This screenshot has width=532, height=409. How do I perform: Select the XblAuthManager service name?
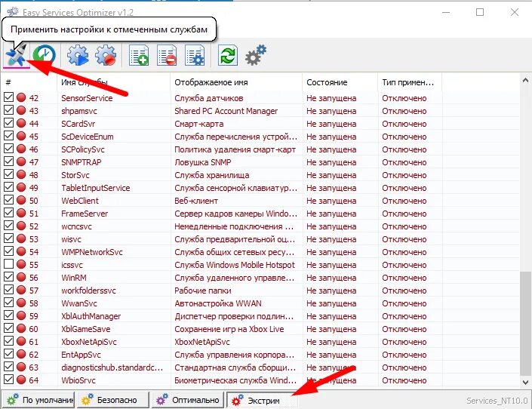point(91,316)
